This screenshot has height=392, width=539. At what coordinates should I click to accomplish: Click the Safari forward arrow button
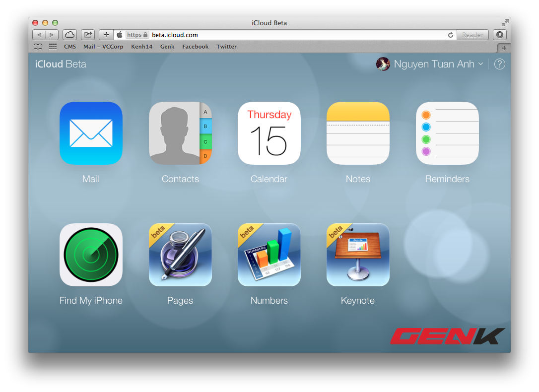click(x=52, y=35)
